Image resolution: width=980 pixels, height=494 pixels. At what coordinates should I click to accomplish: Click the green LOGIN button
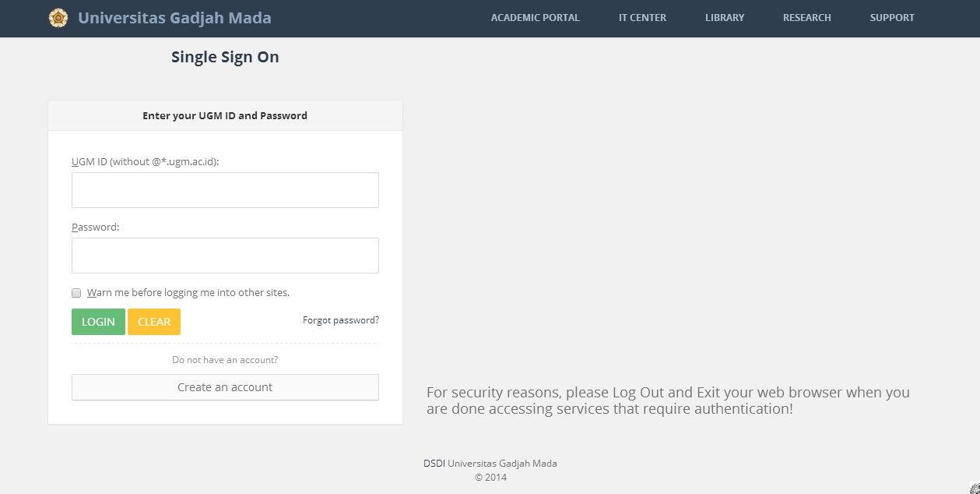pos(98,322)
